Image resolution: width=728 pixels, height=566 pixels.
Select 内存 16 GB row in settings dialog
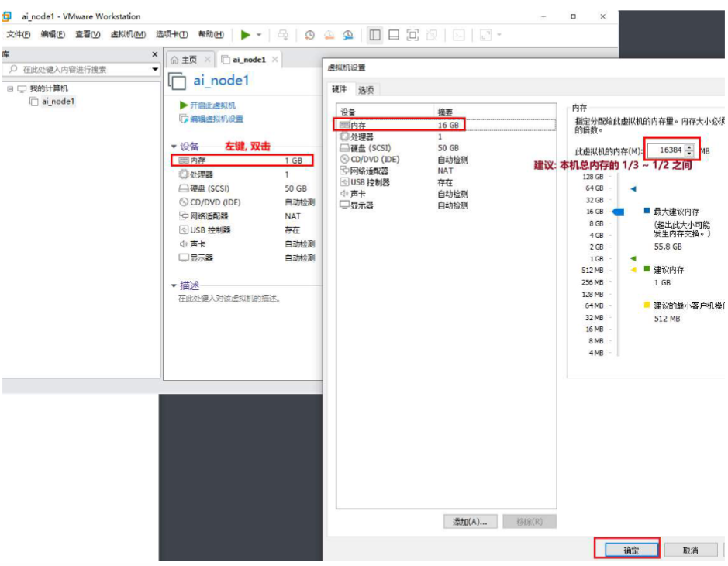tap(447, 125)
